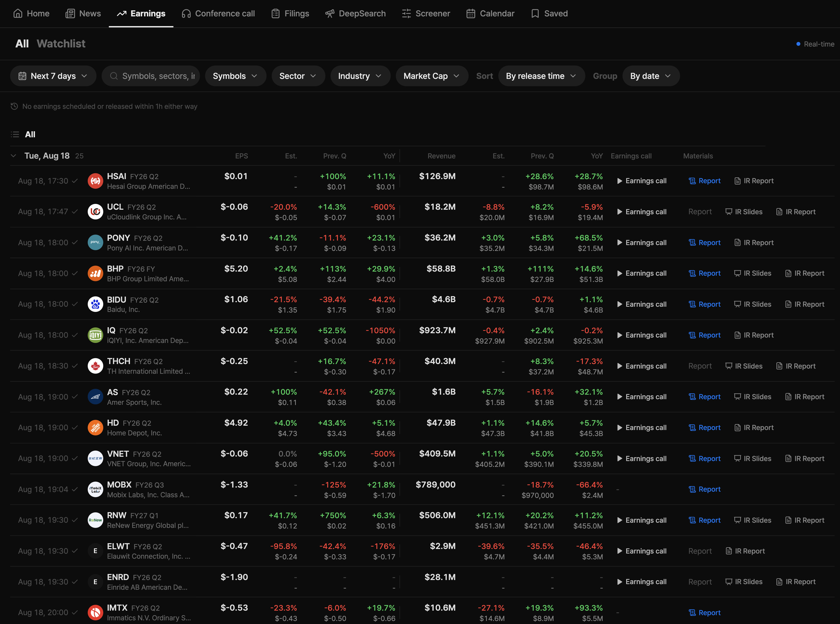840x624 pixels.
Task: Click the THCH Tim Hortons logo icon
Action: tap(95, 366)
